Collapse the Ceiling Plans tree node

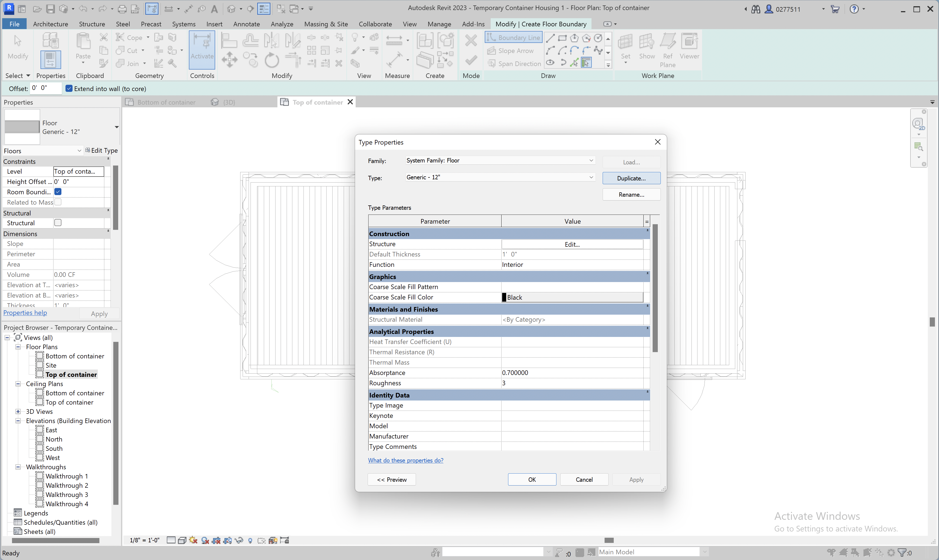18,383
